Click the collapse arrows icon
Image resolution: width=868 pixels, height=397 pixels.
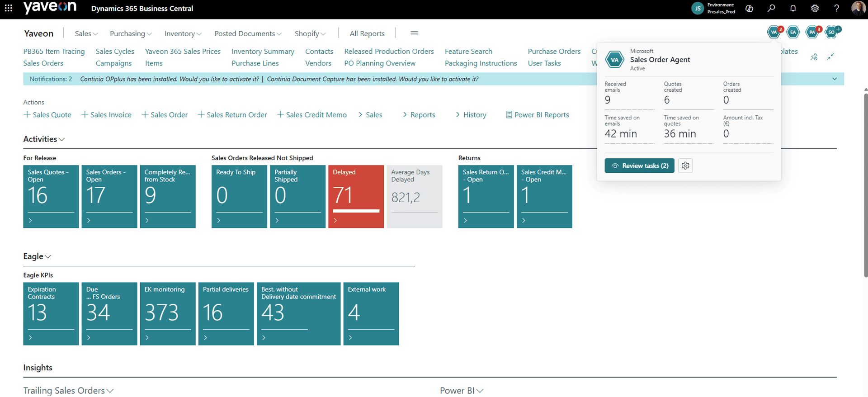[830, 57]
